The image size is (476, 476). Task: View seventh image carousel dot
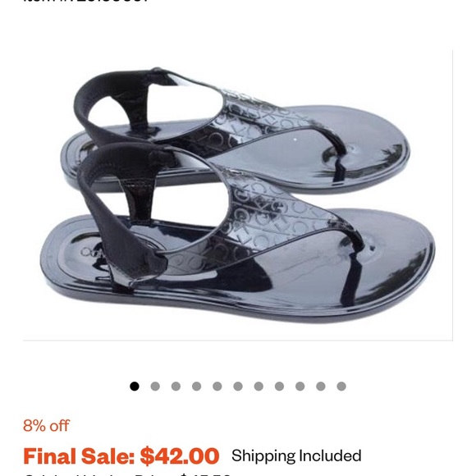[x=259, y=387]
